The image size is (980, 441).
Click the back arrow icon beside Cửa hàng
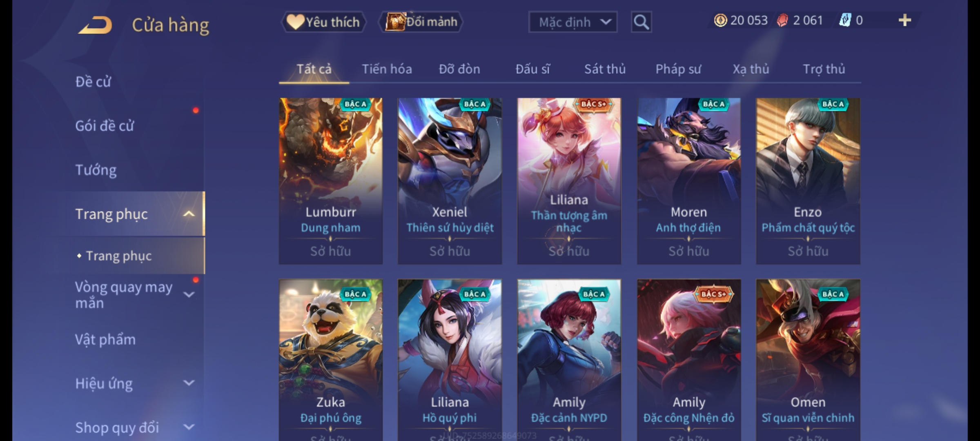point(95,25)
